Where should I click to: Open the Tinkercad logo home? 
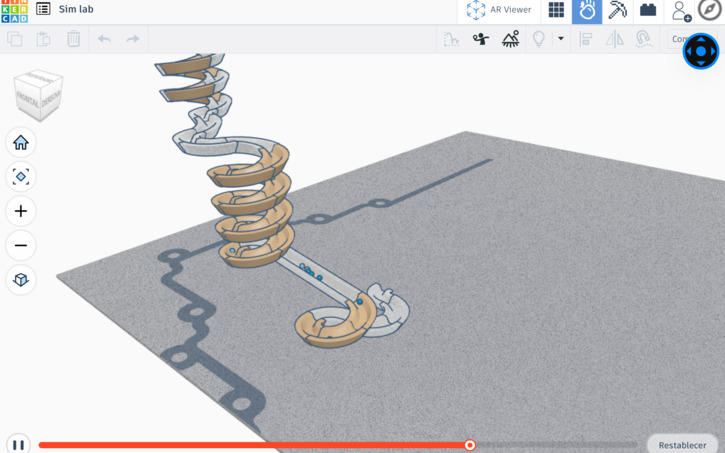(14, 11)
